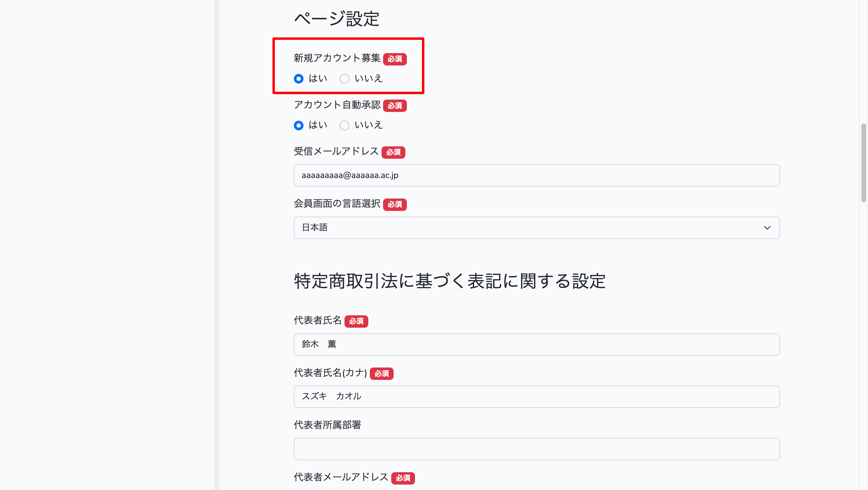The width and height of the screenshot is (868, 490).
Task: Click the 必須 badge next to 新規アカウント募集
Action: [395, 59]
